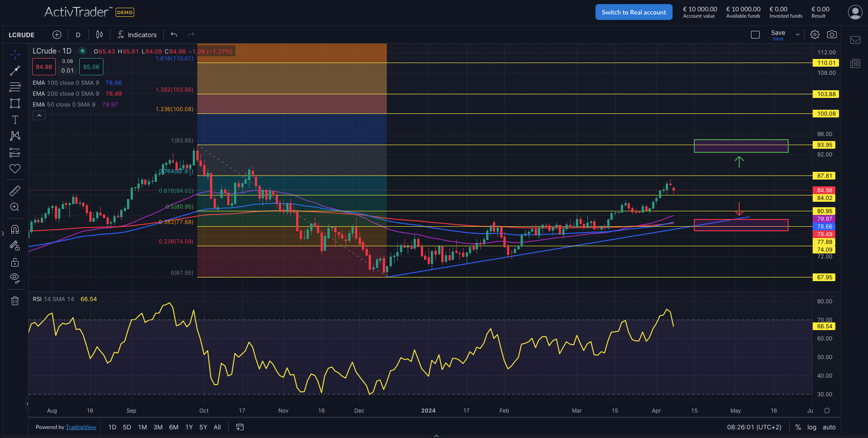Collapse the EMA indicators legend
Image resolution: width=868 pixels, height=438 pixels.
[x=39, y=115]
